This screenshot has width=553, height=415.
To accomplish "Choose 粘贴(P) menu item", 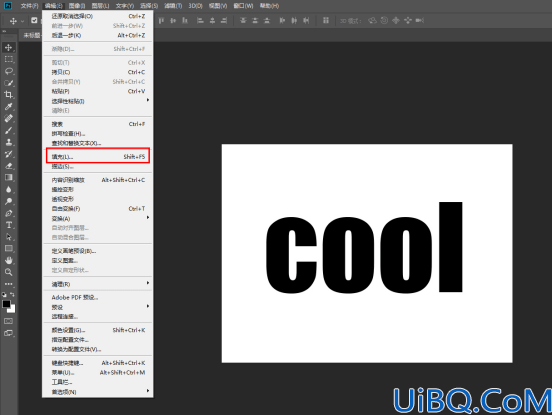I will pos(97,91).
